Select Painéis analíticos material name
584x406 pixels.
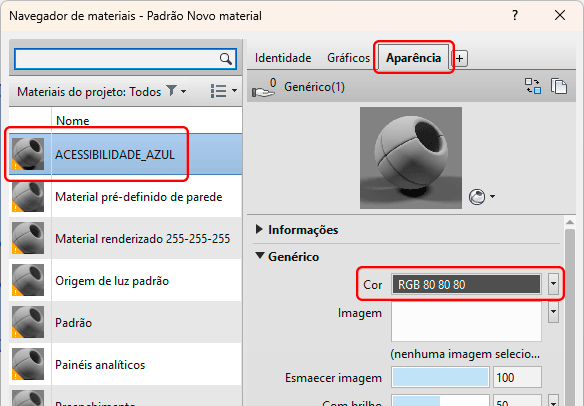pos(100,365)
